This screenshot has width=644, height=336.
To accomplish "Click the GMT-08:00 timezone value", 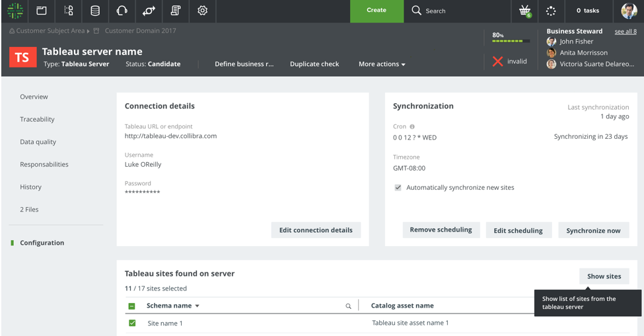I will point(409,168).
